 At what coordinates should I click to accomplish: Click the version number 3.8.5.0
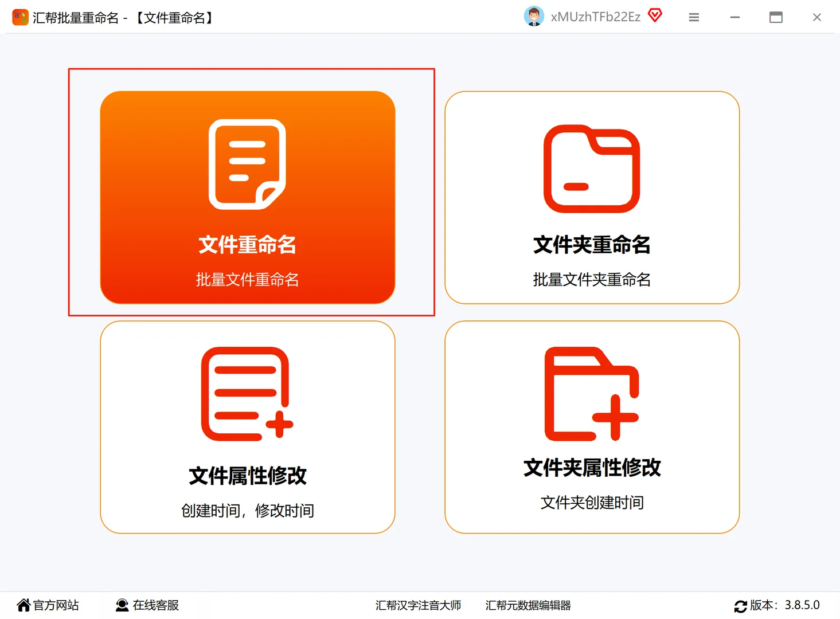pyautogui.click(x=801, y=605)
